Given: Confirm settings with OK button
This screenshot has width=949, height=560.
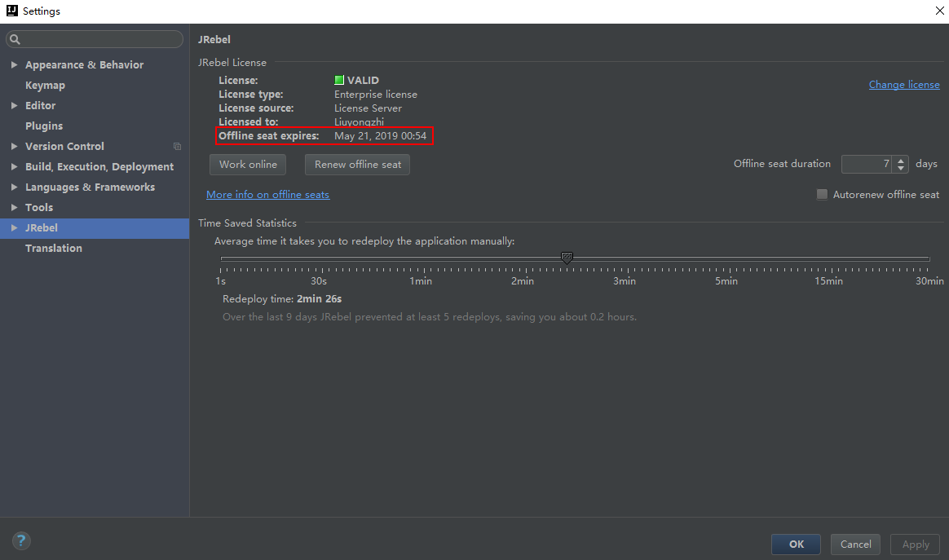Looking at the screenshot, I should click(x=796, y=545).
